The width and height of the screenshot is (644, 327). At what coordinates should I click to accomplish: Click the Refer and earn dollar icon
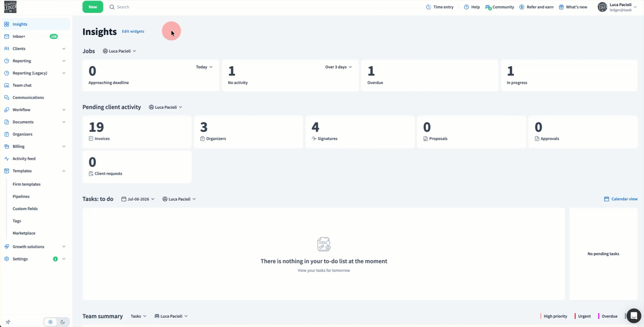(522, 7)
